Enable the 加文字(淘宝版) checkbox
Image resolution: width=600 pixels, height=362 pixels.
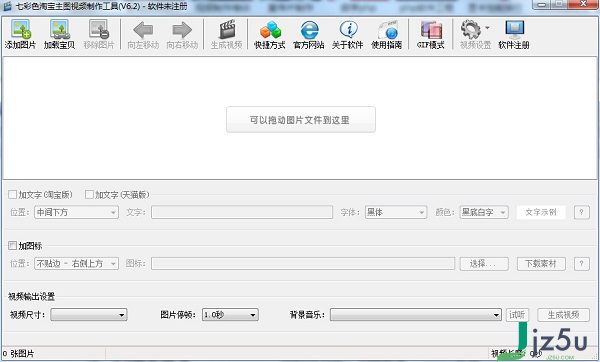click(x=13, y=195)
